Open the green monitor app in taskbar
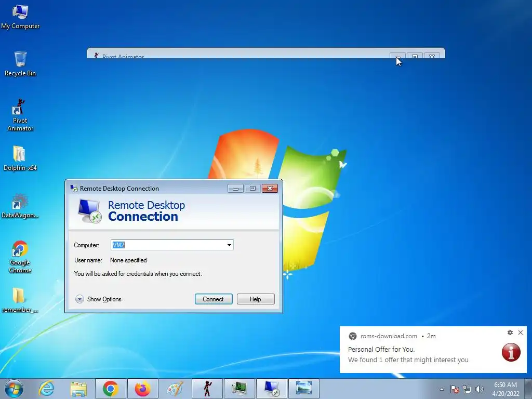532x399 pixels. coord(239,389)
